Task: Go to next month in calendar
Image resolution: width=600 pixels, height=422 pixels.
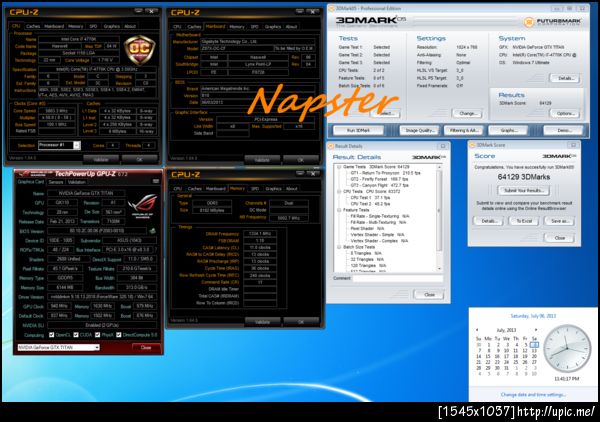Action: tap(536, 329)
